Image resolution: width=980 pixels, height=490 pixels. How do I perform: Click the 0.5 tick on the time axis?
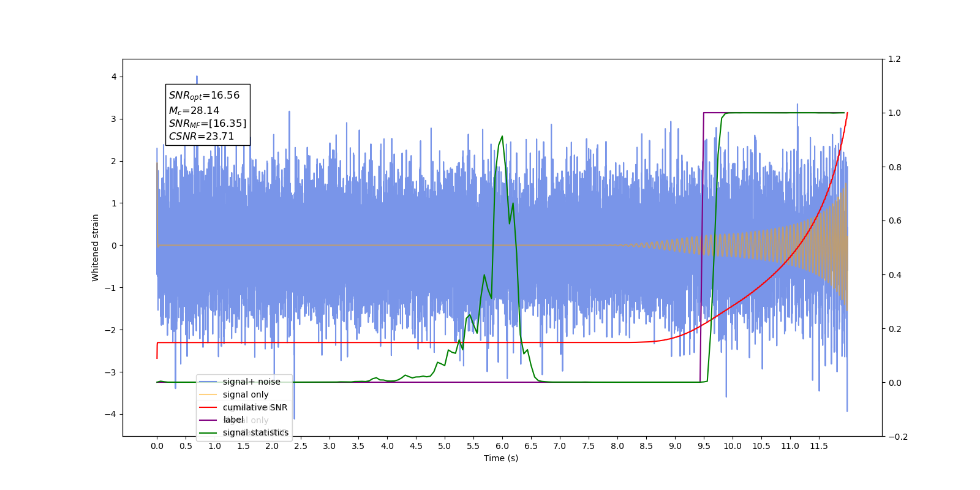[186, 446]
